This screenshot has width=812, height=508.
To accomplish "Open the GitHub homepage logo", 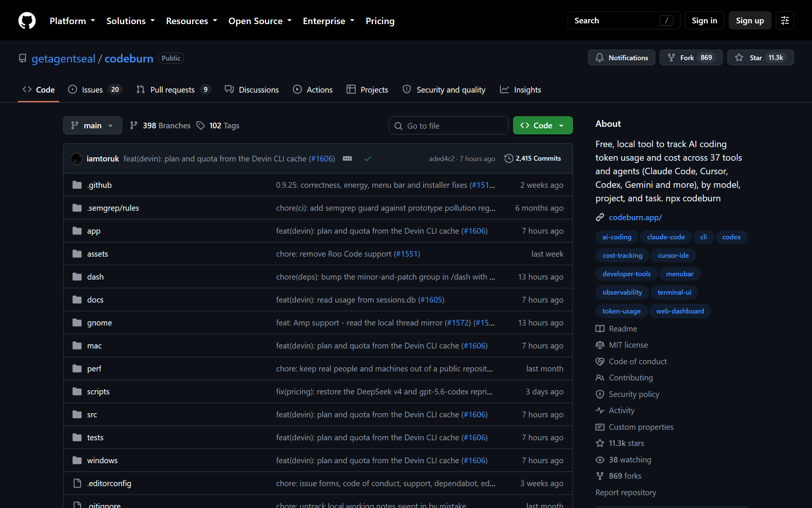I will 27,20.
